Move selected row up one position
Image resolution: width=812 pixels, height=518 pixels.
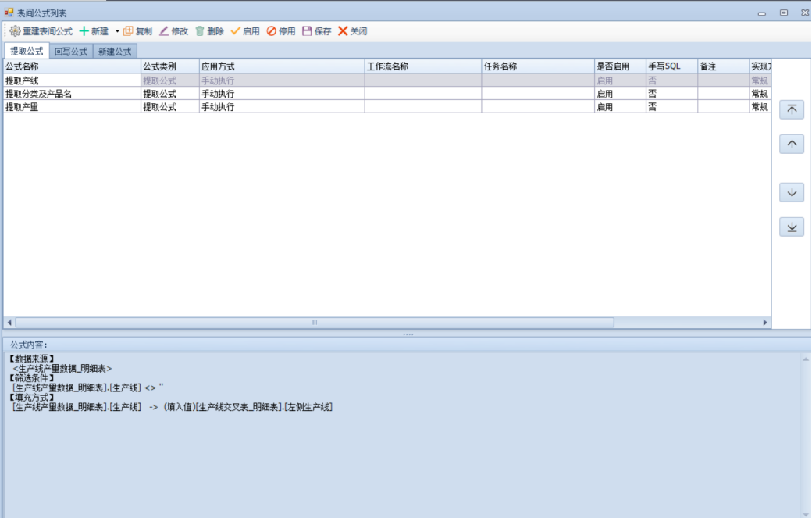click(x=792, y=145)
